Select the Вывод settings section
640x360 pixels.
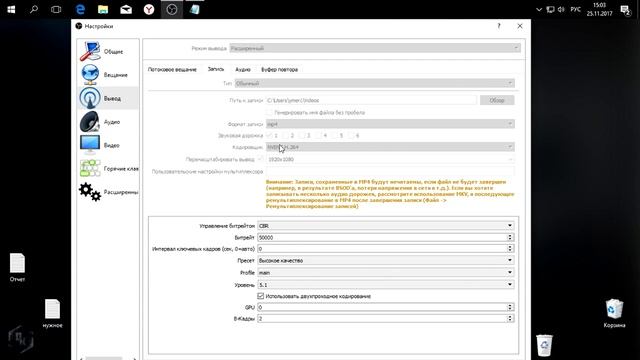tap(108, 98)
